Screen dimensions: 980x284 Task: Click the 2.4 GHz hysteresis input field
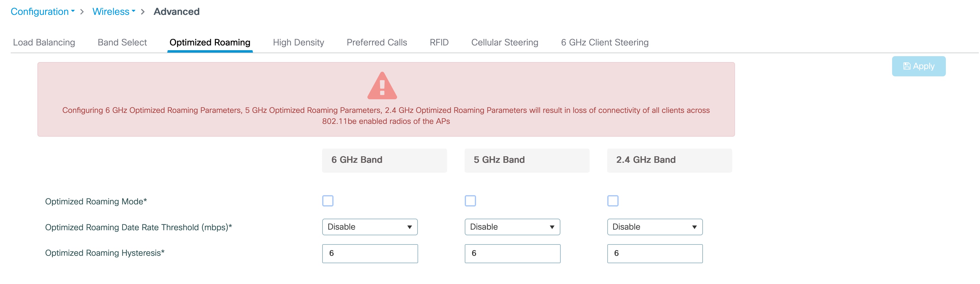[x=655, y=253]
